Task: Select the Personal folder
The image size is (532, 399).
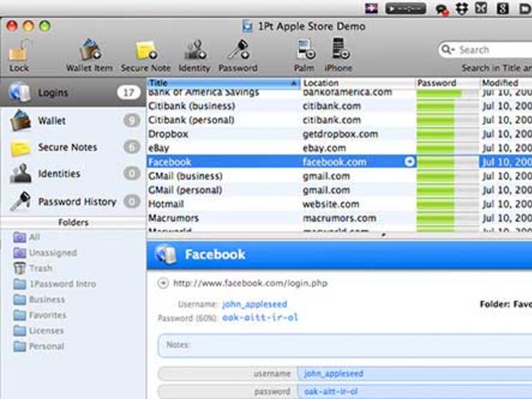Action: point(38,346)
